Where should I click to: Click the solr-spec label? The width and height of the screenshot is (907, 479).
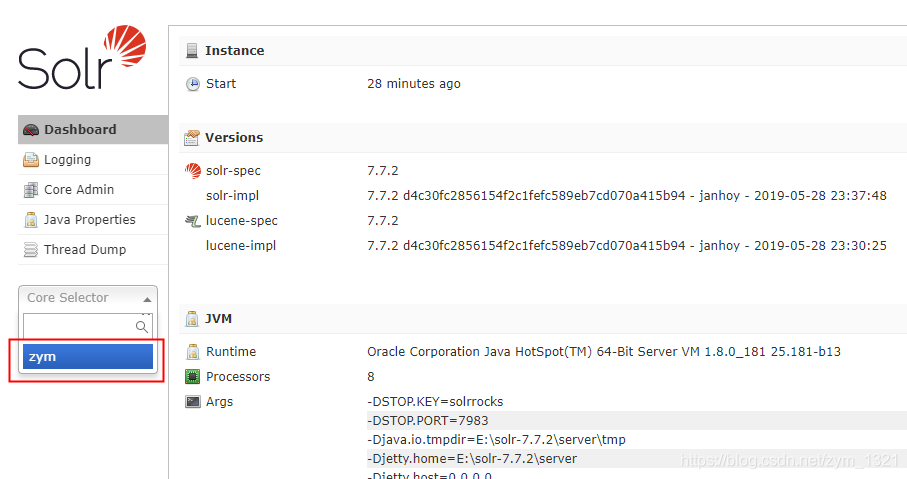pos(233,171)
